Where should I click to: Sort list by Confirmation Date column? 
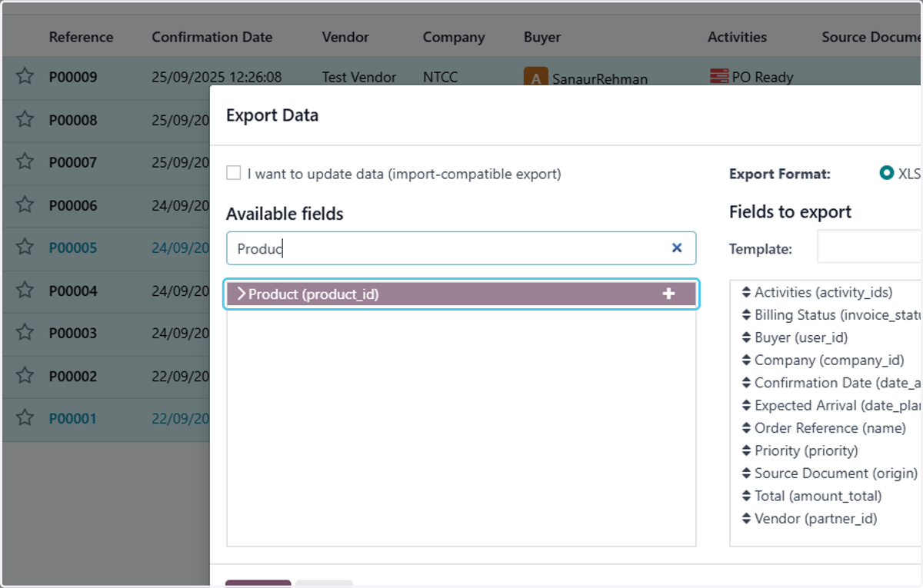pyautogui.click(x=212, y=37)
